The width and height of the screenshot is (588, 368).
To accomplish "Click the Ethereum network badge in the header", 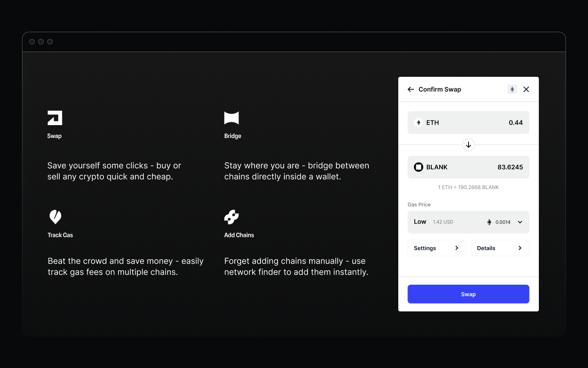I will (512, 89).
